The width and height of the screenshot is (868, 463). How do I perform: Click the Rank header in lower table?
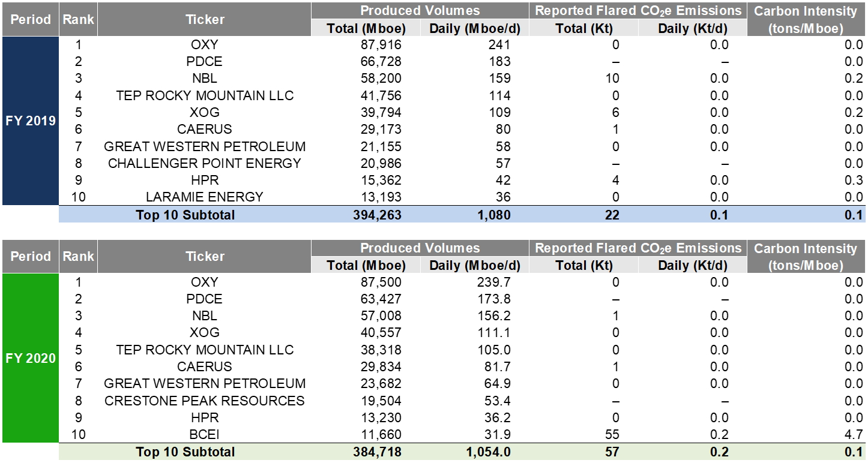point(78,256)
